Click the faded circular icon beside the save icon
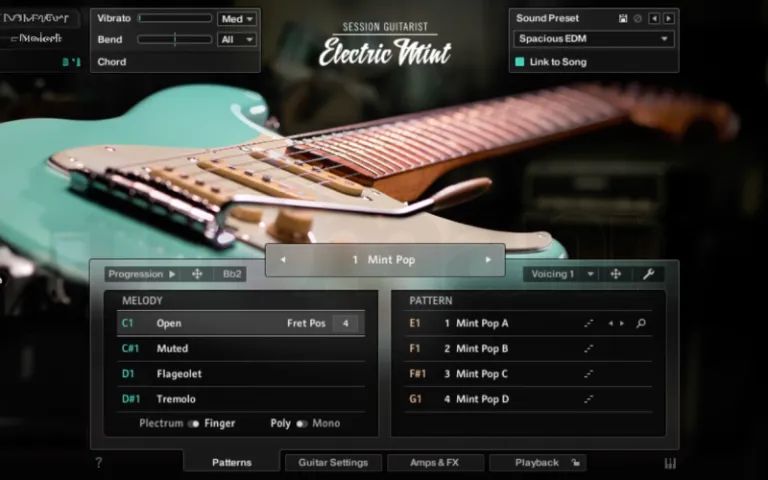The height and width of the screenshot is (480, 768). pyautogui.click(x=638, y=19)
